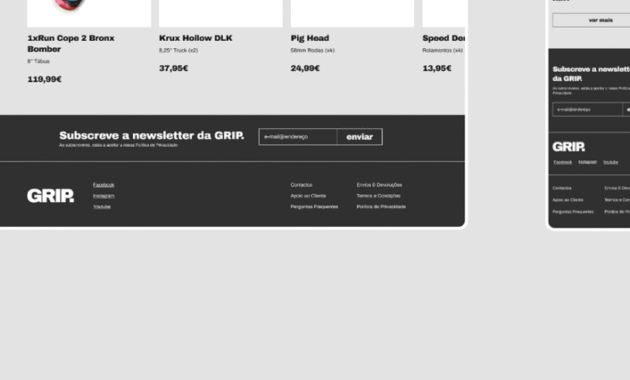Click the Subscreve a newsletter da GRIP heading
The image size is (630, 380).
151,135
